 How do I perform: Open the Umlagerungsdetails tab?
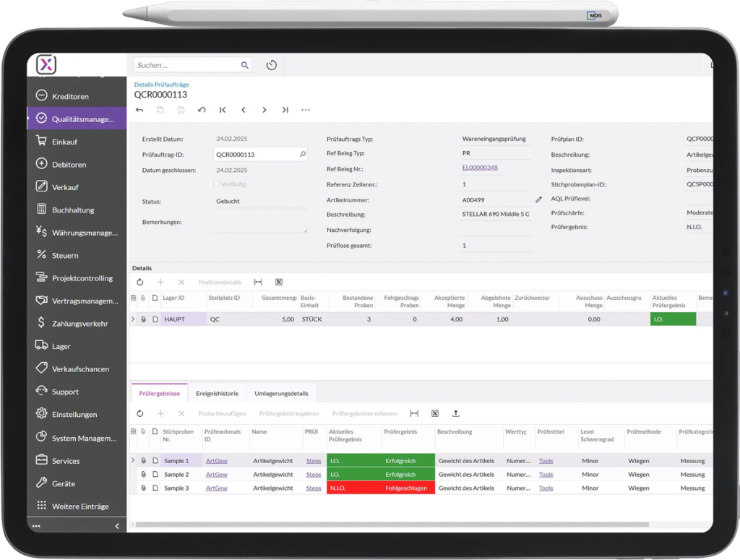[x=280, y=394]
